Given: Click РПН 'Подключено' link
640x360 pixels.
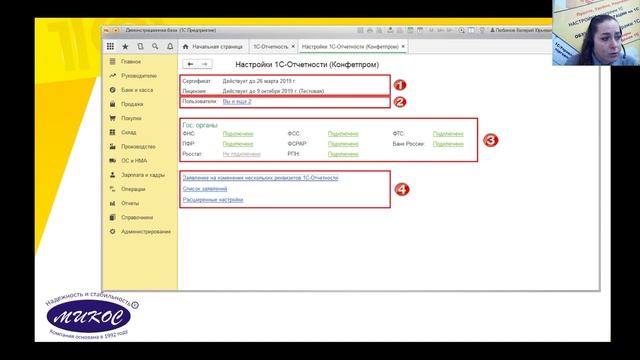Looking at the screenshot, I should pyautogui.click(x=343, y=154).
